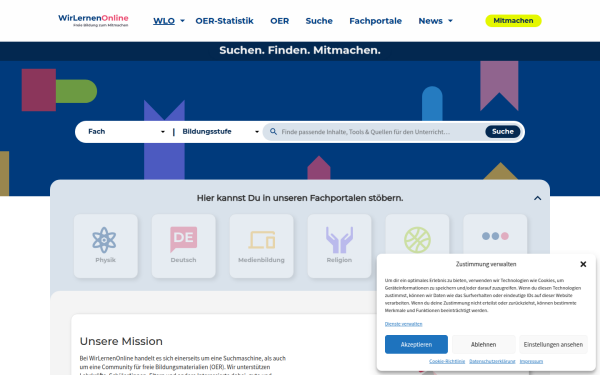Open the Impressum link
The width and height of the screenshot is (600, 375).
click(x=531, y=361)
